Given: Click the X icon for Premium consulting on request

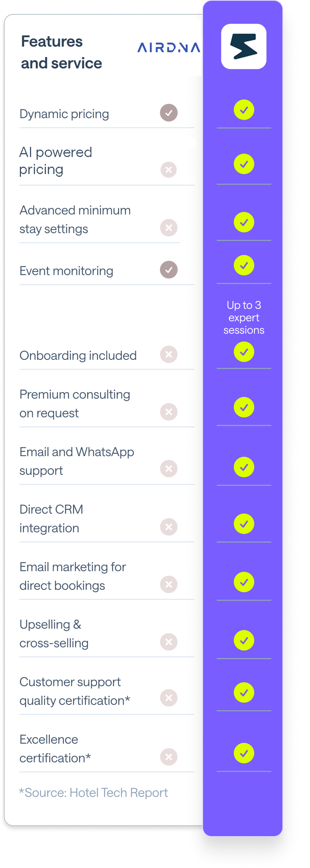Looking at the screenshot, I should tap(169, 412).
